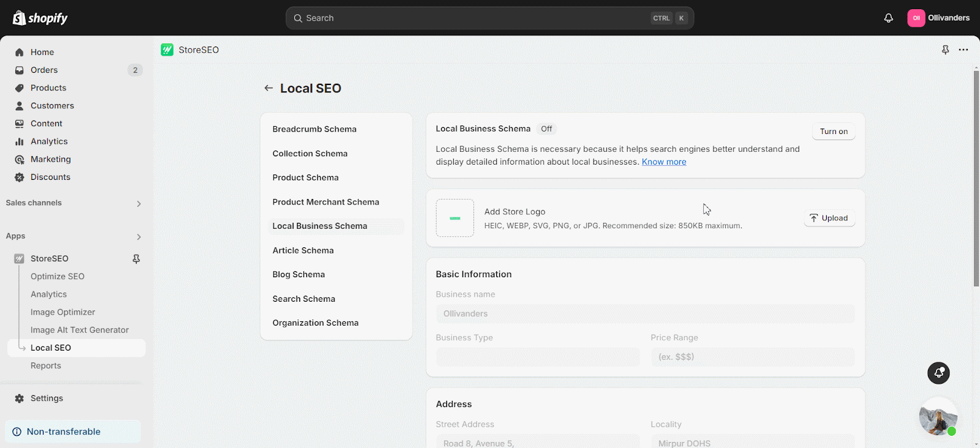
Task: Click the Locality field
Action: (753, 441)
